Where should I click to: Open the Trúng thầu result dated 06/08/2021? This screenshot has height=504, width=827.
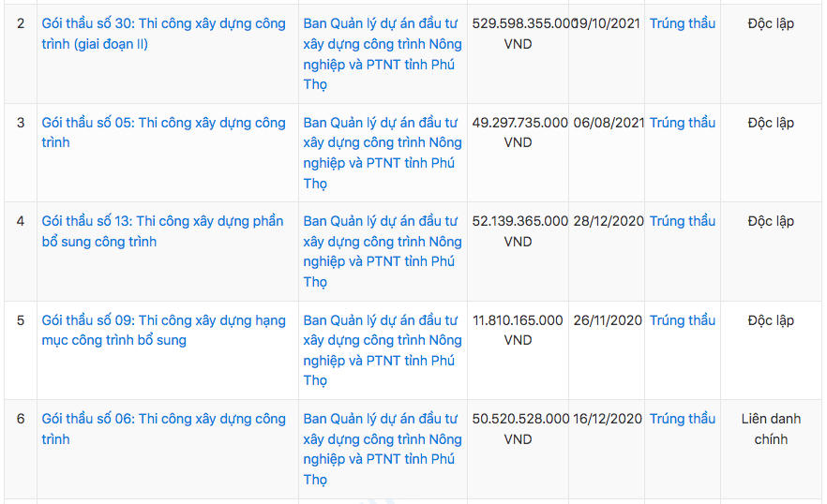coord(682,123)
